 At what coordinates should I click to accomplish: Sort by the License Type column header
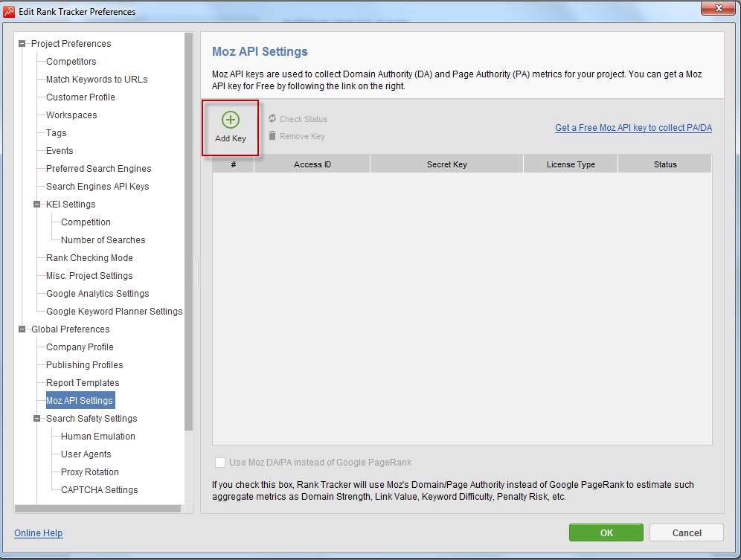(x=571, y=164)
